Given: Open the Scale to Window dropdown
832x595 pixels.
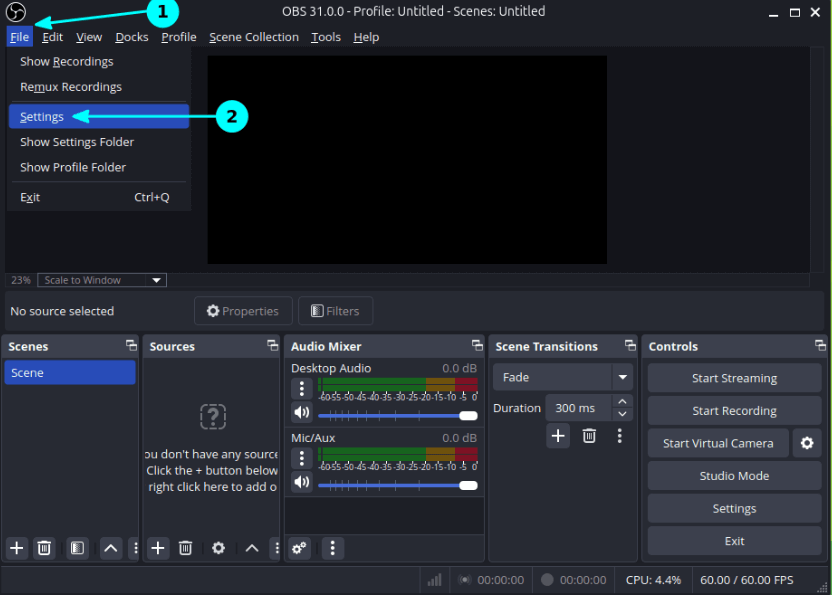Looking at the screenshot, I should 102,280.
